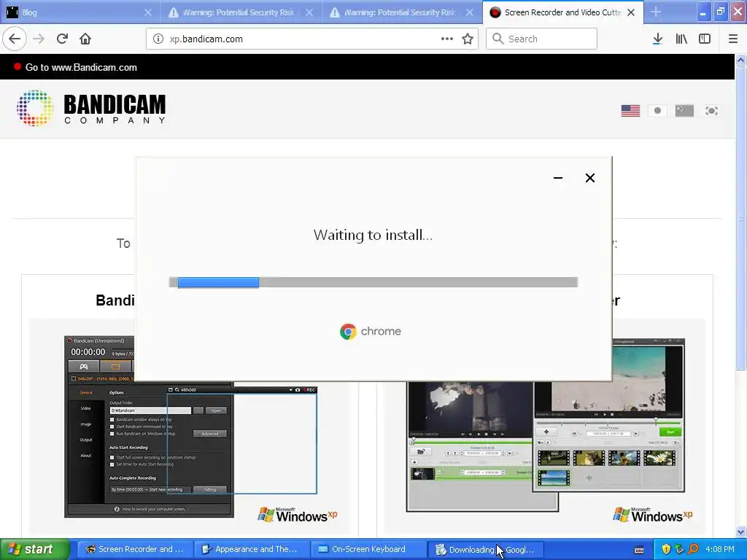Toggle the sidebar view icon
Viewport: 747px width, 560px height.
(705, 39)
